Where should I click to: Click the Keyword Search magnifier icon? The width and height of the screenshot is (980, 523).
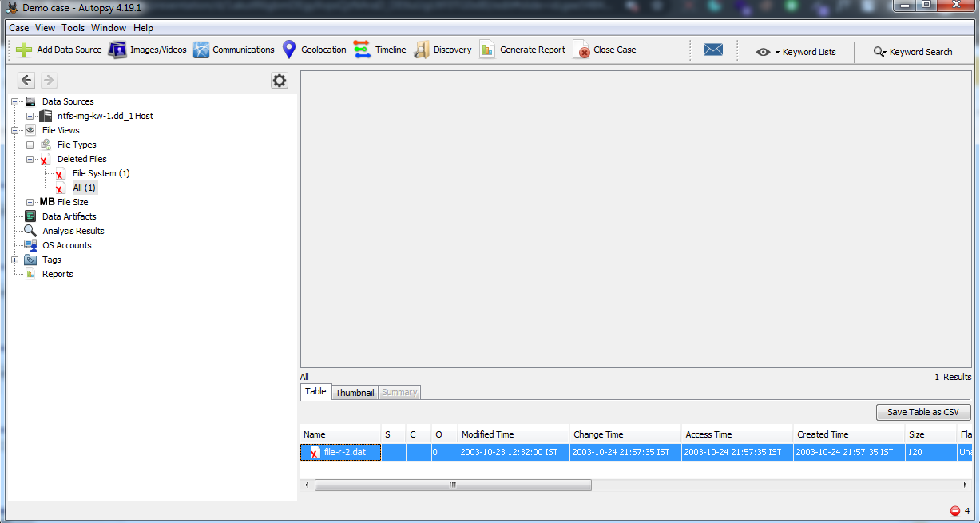[x=879, y=52]
